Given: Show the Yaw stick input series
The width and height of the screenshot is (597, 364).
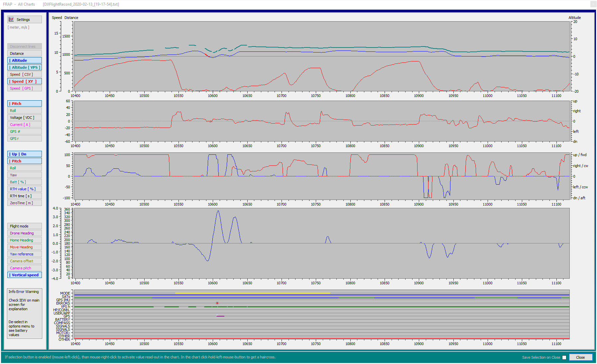Looking at the screenshot, I should tap(25, 175).
